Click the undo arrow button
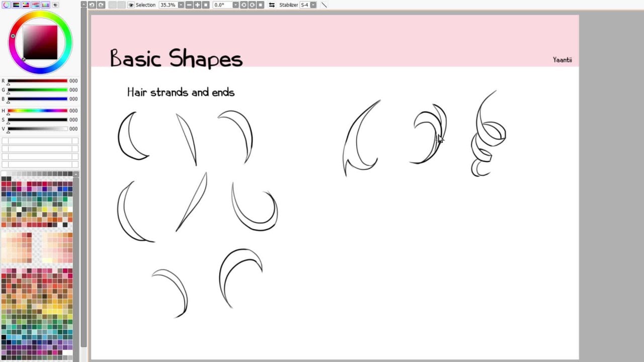Image resolution: width=644 pixels, height=362 pixels. click(x=92, y=5)
